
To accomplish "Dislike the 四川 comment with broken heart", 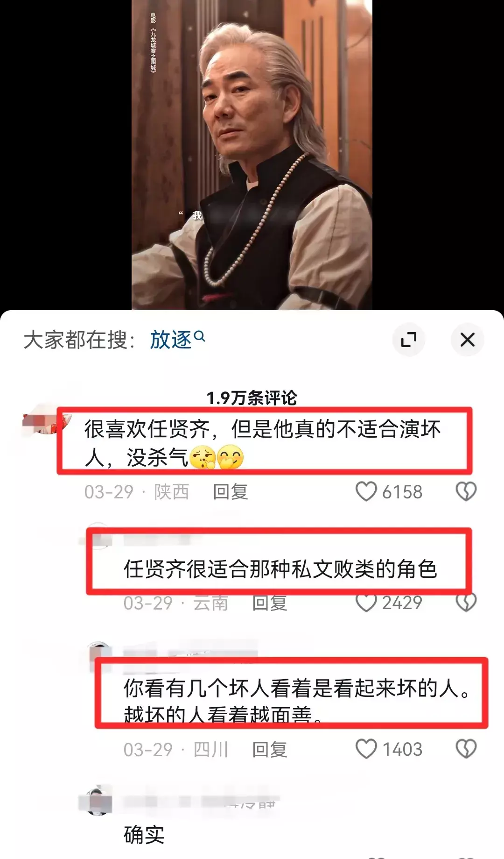I will 466,749.
